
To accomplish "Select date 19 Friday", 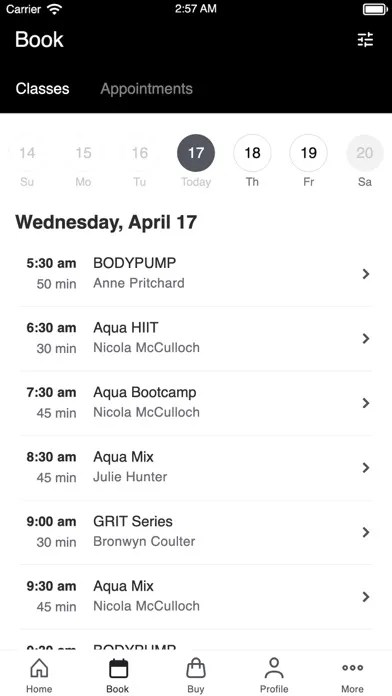I will coord(309,153).
